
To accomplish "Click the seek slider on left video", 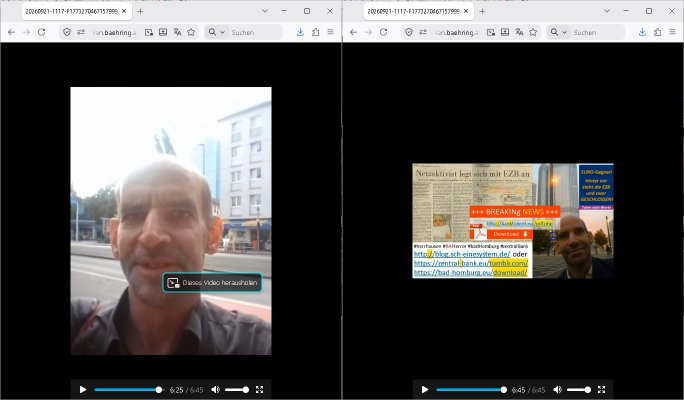I will (x=128, y=390).
